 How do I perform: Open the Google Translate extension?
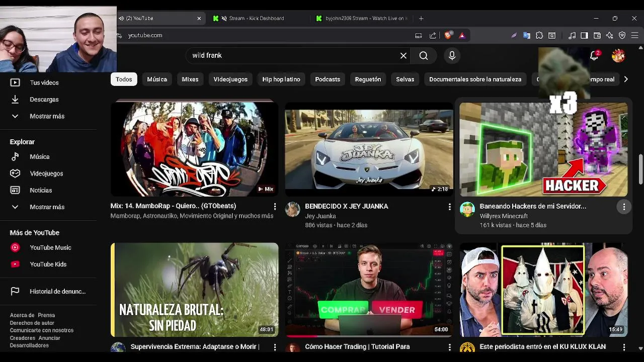point(527,35)
